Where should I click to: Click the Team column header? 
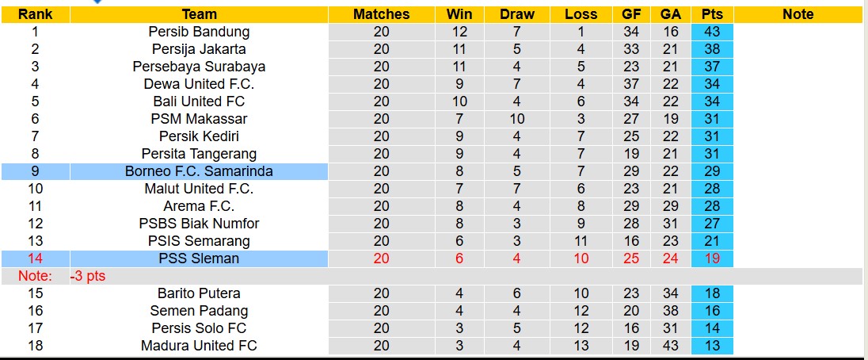coord(199,14)
